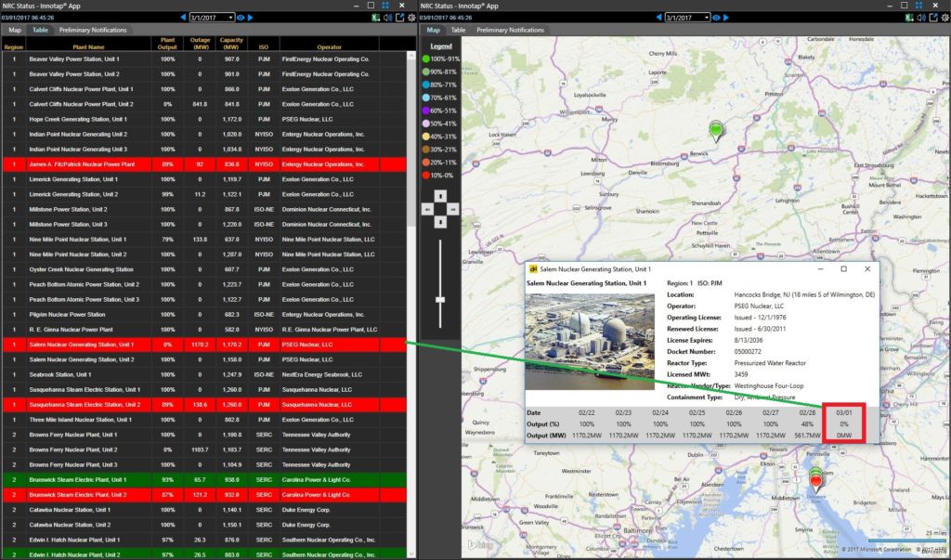Click pop-out icon in right window toolbar
The width and height of the screenshot is (951, 560).
click(x=934, y=18)
